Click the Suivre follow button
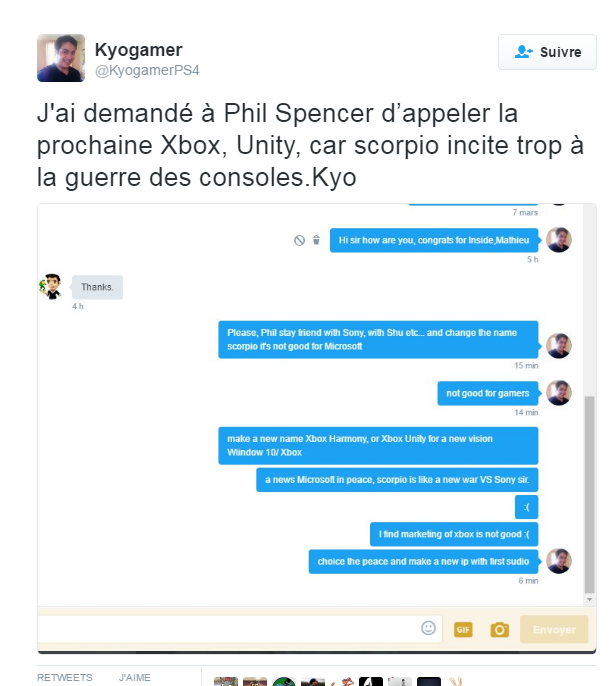This screenshot has width=609, height=686. click(x=547, y=52)
